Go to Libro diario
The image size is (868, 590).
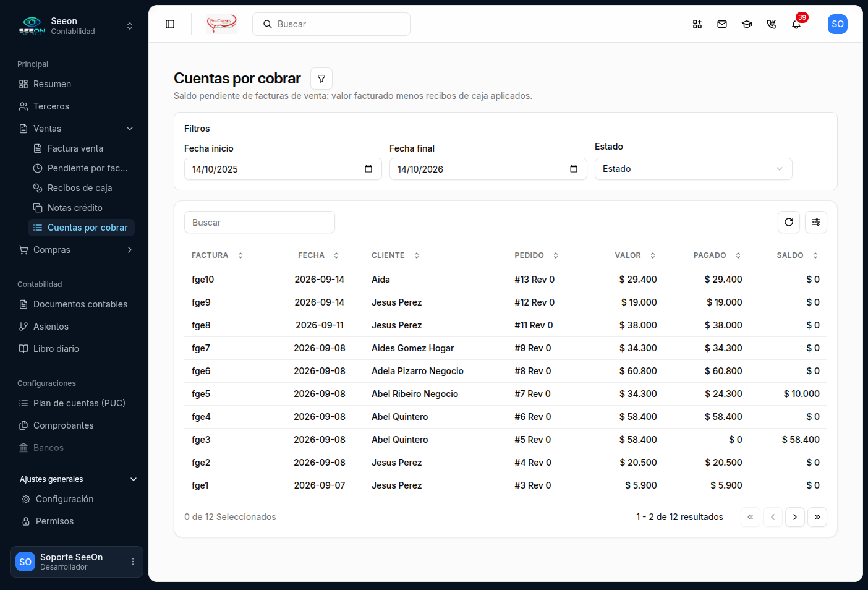(x=77, y=349)
